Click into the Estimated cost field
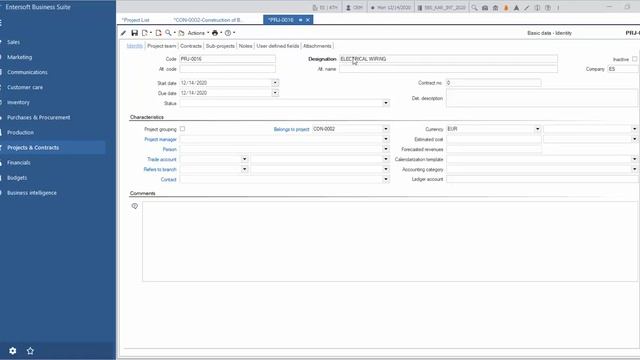640x360 pixels. point(494,139)
